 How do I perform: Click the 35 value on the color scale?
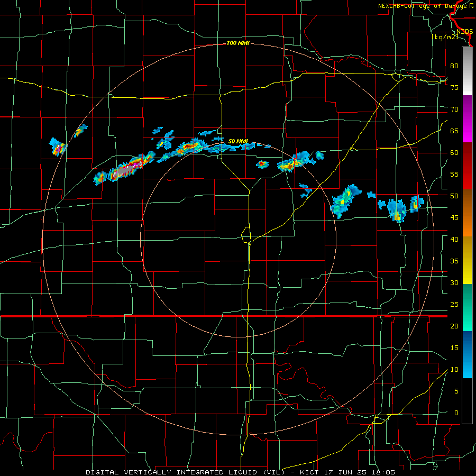point(454,261)
